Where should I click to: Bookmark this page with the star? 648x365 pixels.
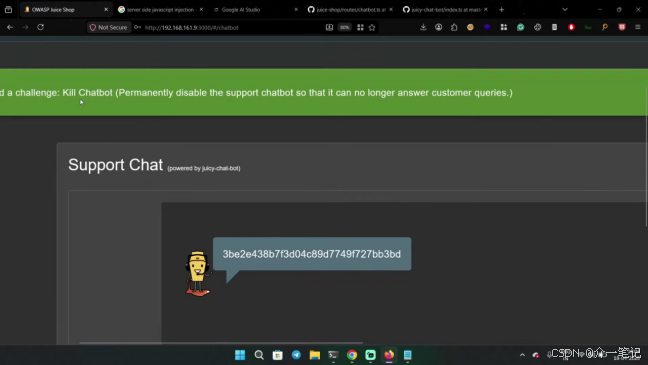pyautogui.click(x=372, y=27)
